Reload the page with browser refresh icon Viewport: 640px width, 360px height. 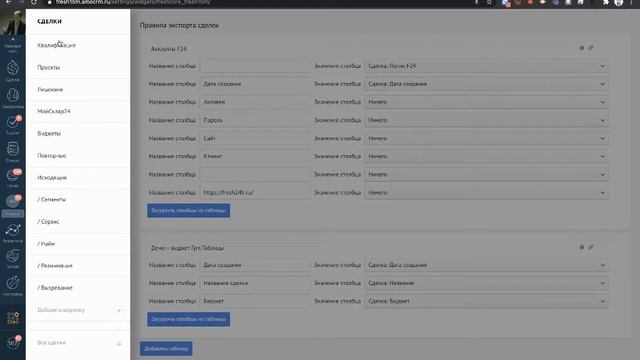coord(34,2)
